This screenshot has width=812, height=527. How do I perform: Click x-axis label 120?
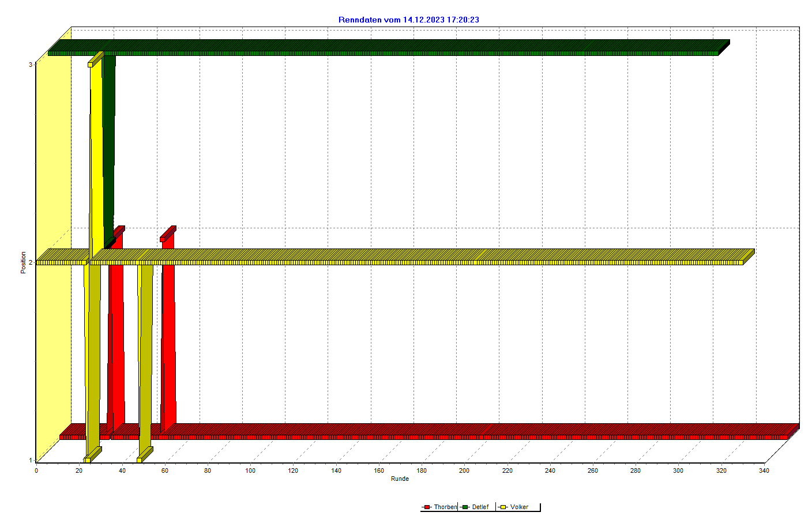[x=293, y=470]
